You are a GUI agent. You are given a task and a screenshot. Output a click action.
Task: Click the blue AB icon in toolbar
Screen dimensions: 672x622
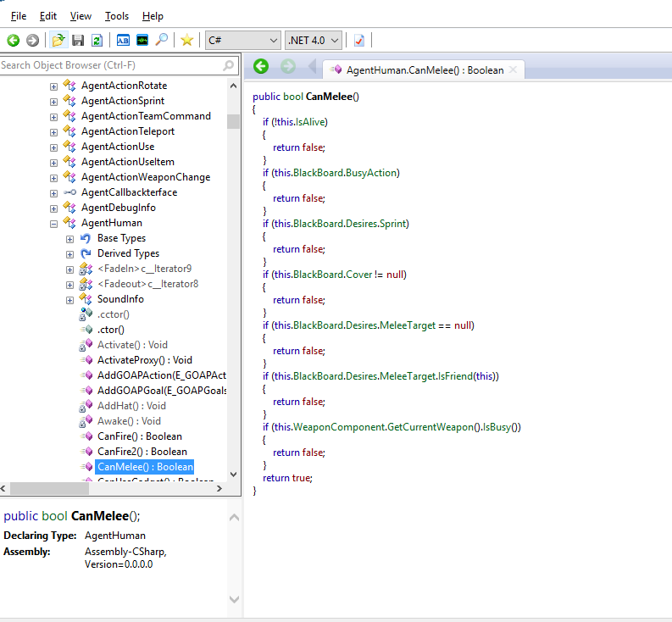[123, 40]
